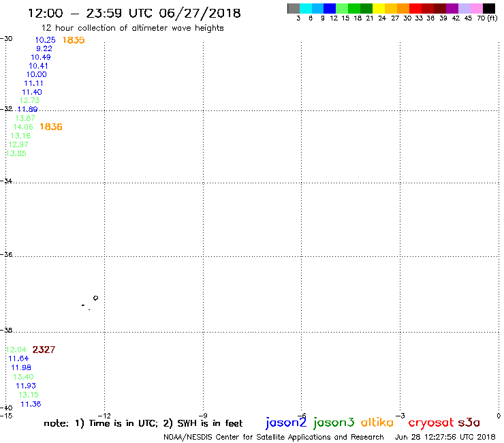Click the -36 latitude axis label

[6, 254]
